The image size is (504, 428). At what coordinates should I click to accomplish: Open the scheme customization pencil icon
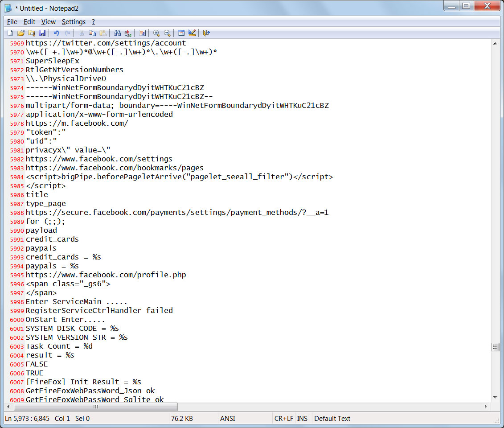[192, 33]
